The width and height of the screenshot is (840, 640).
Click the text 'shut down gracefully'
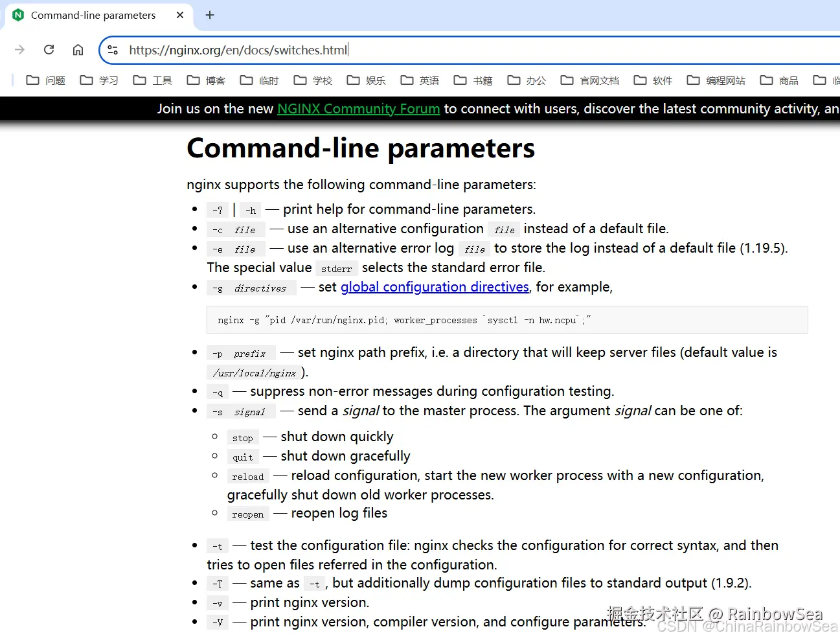point(346,456)
